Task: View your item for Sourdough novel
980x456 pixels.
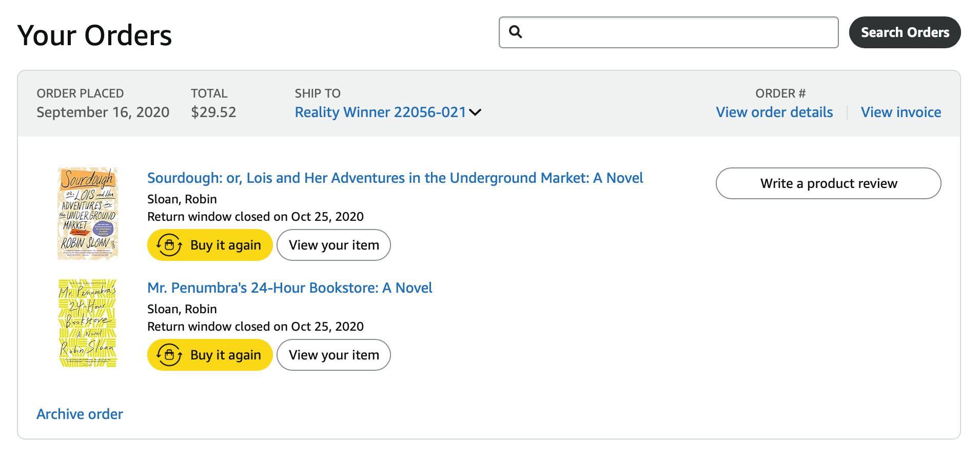Action: point(334,245)
